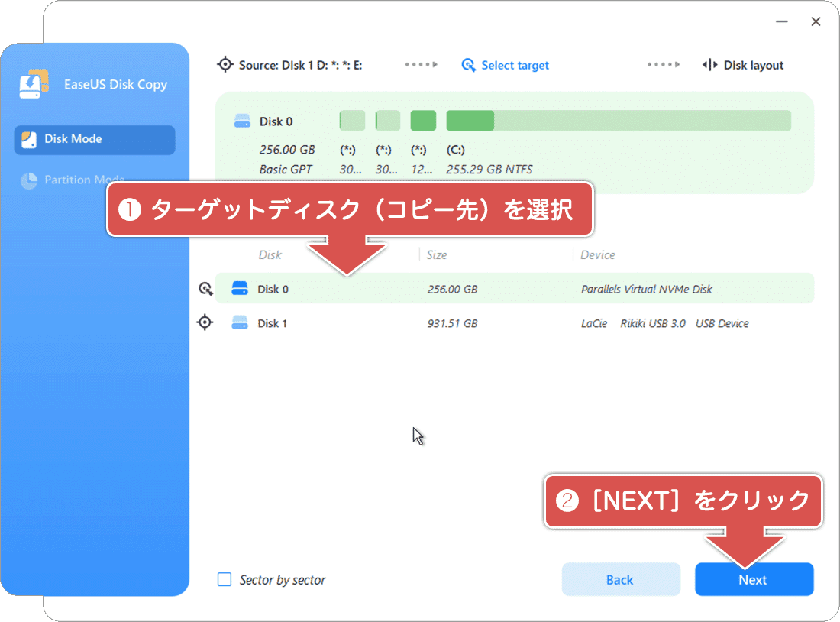Click the Next button

pyautogui.click(x=754, y=579)
